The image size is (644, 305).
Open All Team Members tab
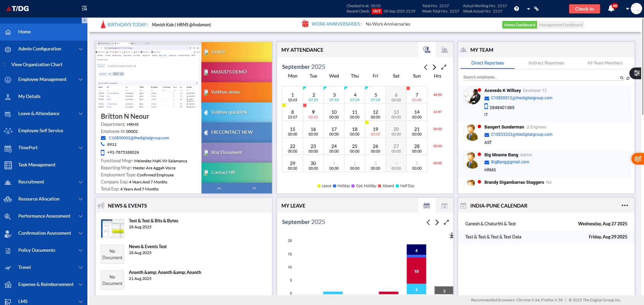[605, 63]
